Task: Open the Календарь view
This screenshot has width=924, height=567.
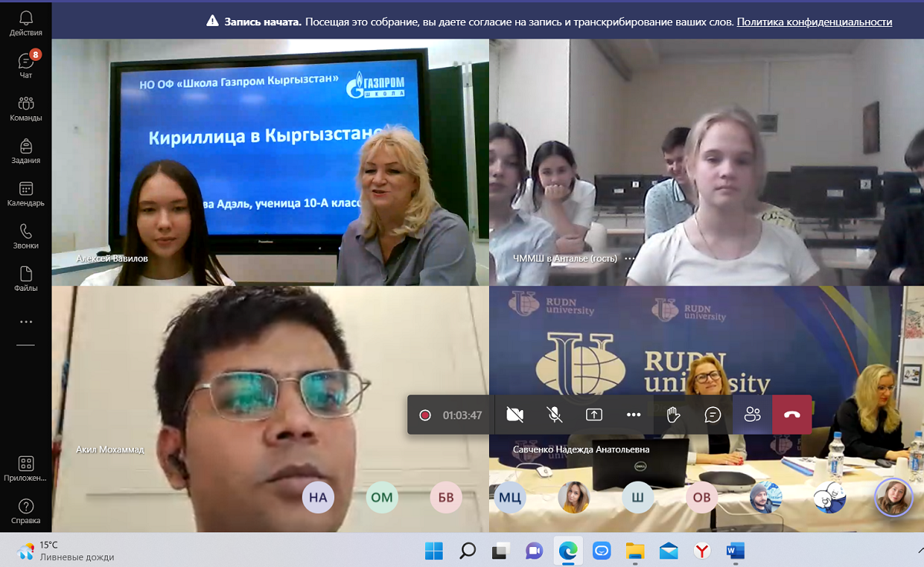Action: point(25,194)
